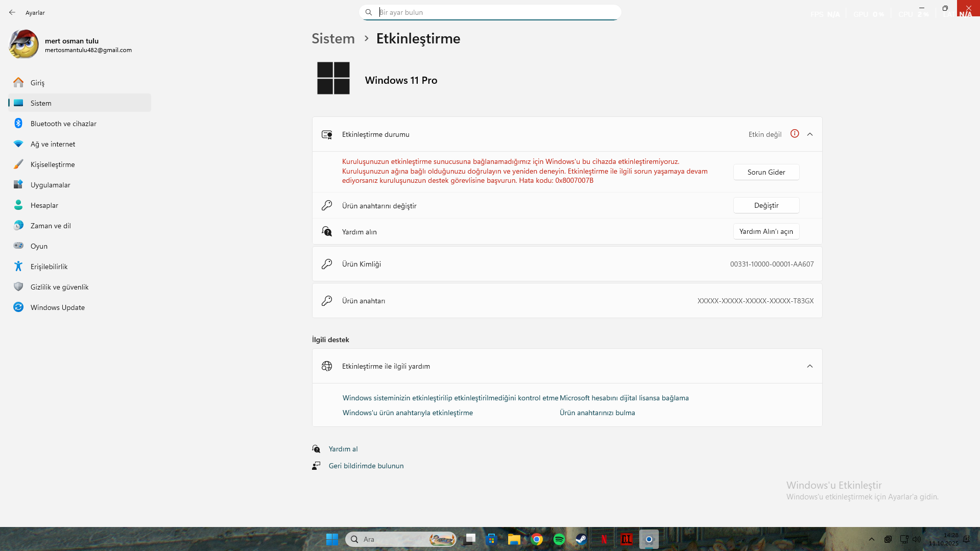Click Değiştir to change the product key
Viewport: 980px width, 551px height.
(766, 205)
